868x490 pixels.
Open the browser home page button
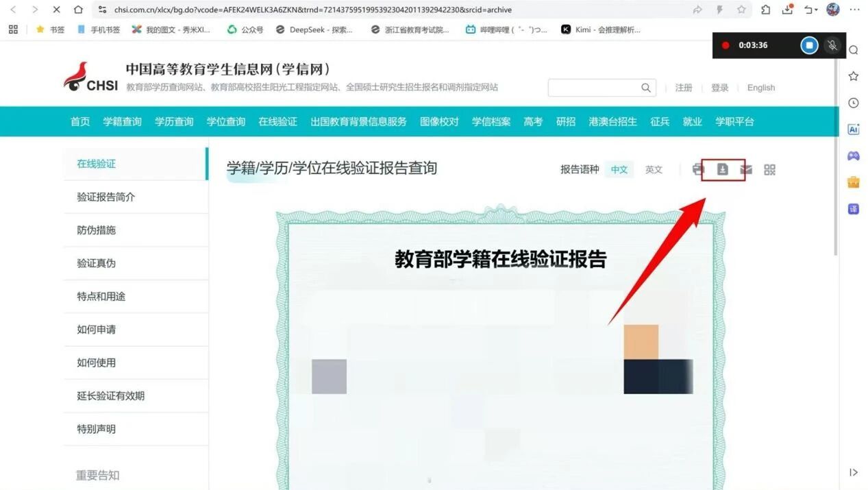pyautogui.click(x=78, y=10)
